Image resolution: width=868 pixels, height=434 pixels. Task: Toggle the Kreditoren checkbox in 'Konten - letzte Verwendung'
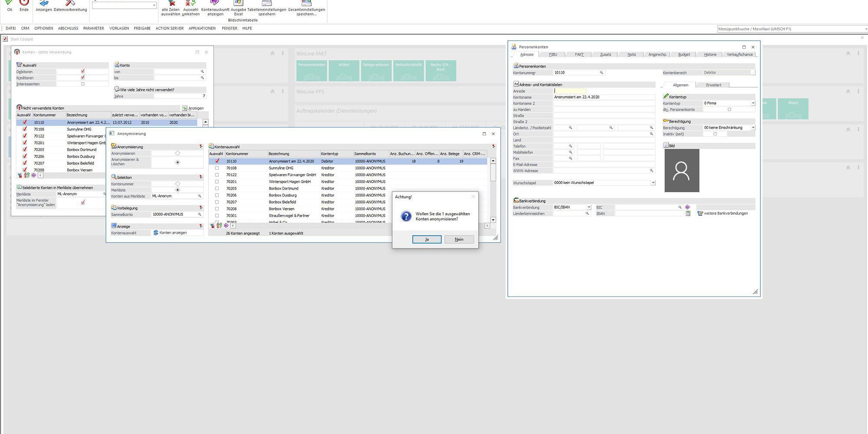click(x=83, y=78)
